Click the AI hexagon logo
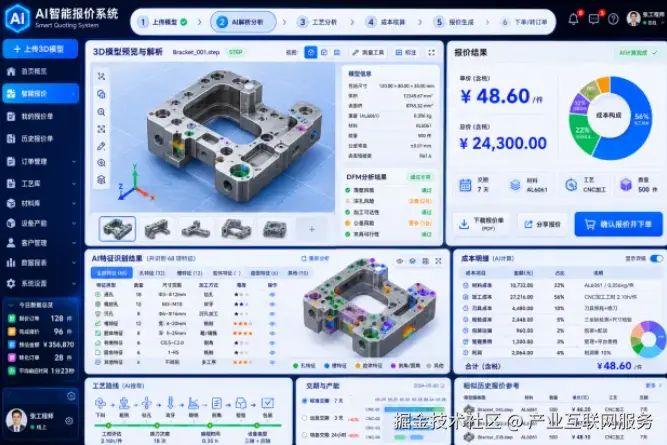Image resolution: width=667 pixels, height=445 pixels. pyautogui.click(x=17, y=18)
